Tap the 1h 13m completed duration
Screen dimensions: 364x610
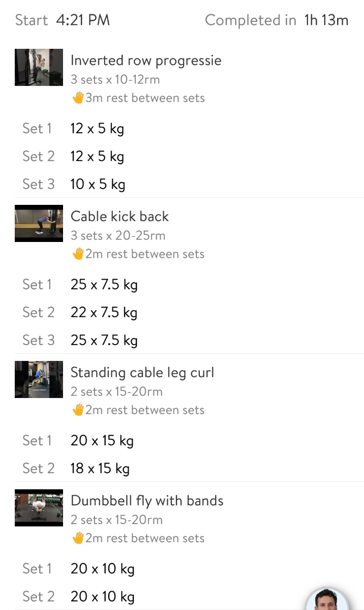326,20
